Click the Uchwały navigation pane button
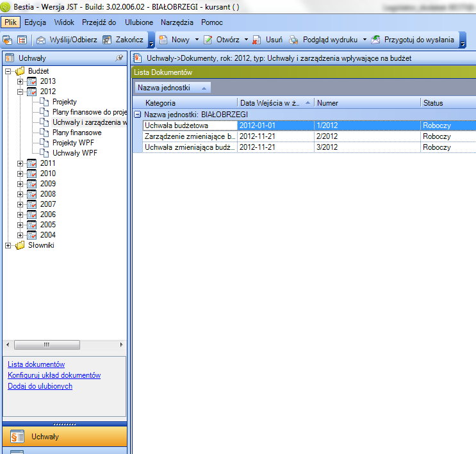 point(65,437)
